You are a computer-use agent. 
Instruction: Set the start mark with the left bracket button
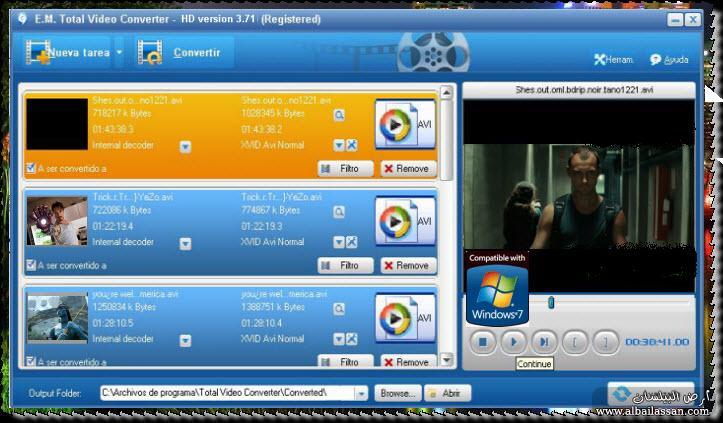pos(575,342)
